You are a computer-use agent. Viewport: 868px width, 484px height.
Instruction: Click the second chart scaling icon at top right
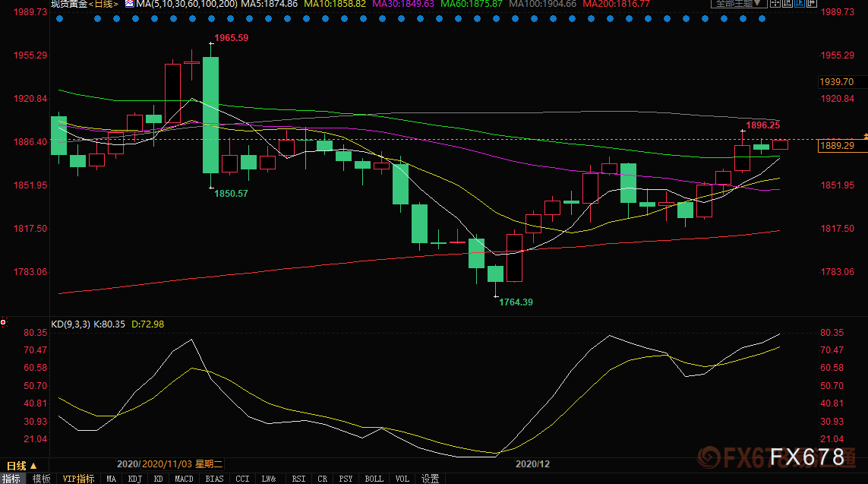click(x=788, y=3)
